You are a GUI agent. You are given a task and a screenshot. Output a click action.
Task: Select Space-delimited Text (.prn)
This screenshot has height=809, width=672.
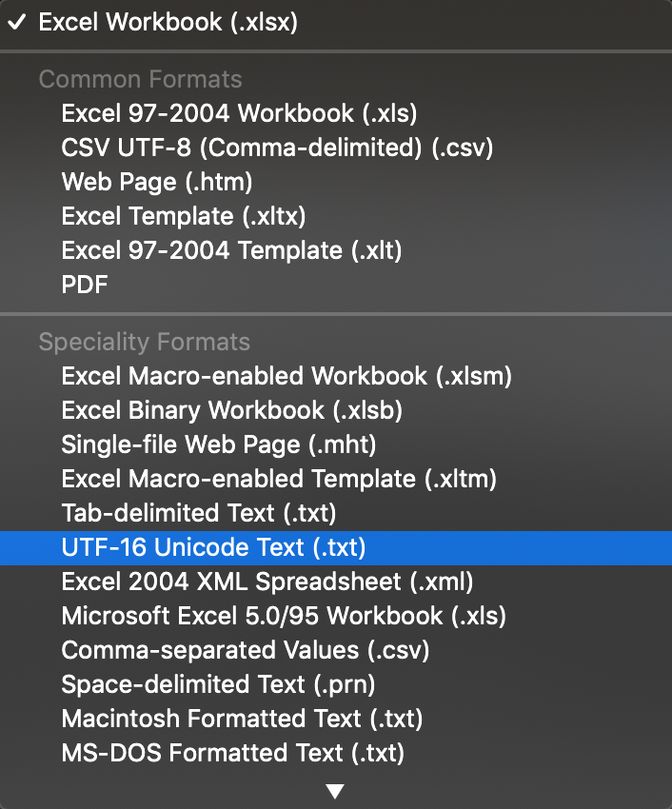click(218, 684)
